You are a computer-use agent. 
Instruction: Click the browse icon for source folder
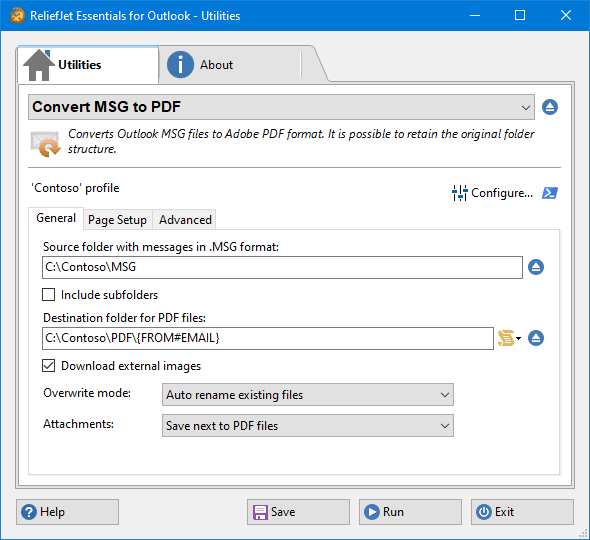pyautogui.click(x=536, y=267)
